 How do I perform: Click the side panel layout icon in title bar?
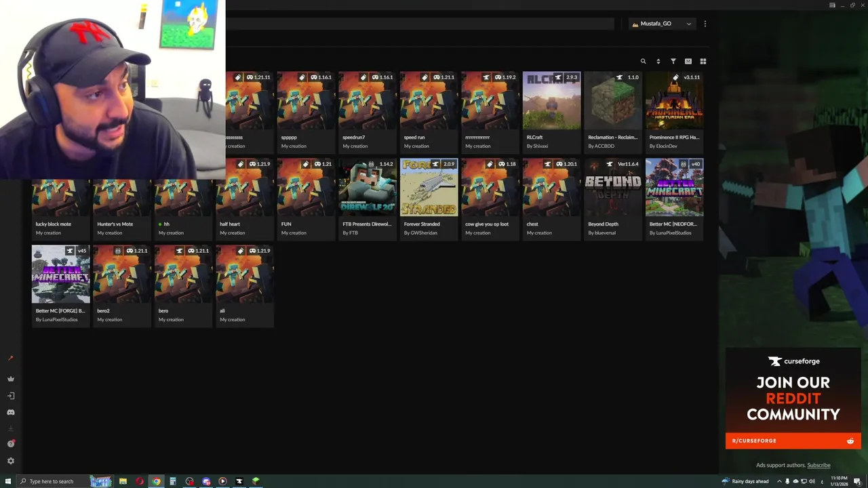point(832,5)
